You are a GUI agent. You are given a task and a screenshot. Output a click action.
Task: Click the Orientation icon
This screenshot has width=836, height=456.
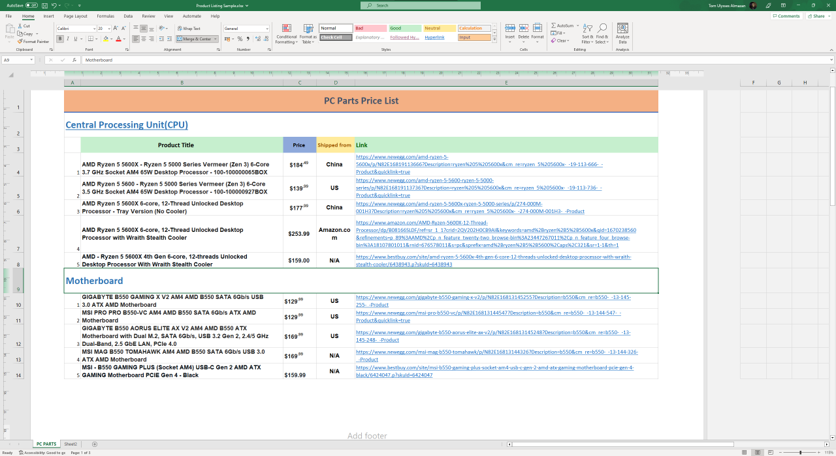(162, 28)
